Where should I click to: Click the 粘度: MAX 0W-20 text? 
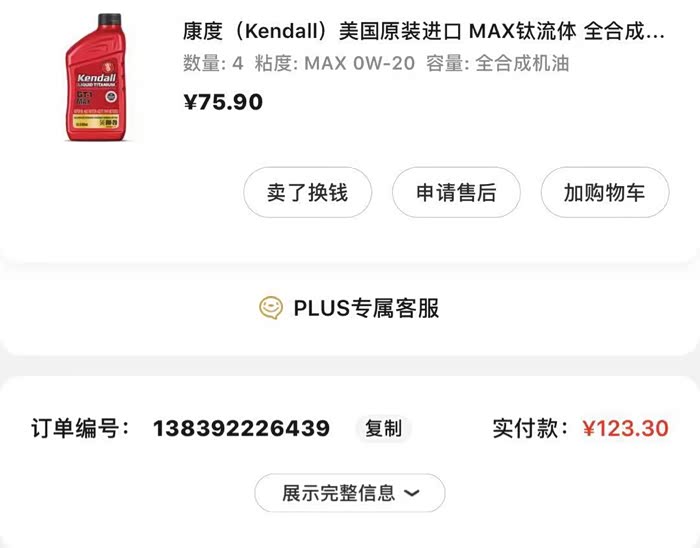point(334,63)
